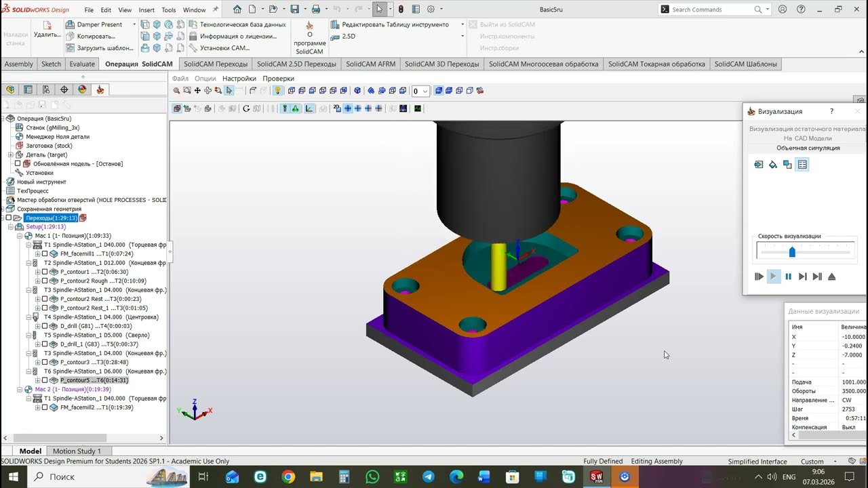Collapse the Mac 1 (1- Позиция) node
The width and height of the screenshot is (868, 488).
coord(20,236)
